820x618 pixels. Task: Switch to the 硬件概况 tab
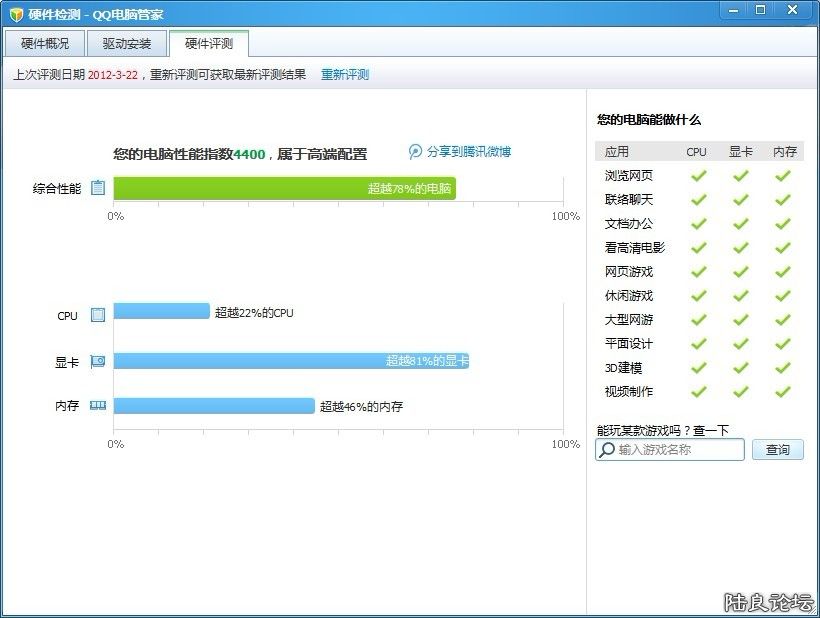click(45, 44)
